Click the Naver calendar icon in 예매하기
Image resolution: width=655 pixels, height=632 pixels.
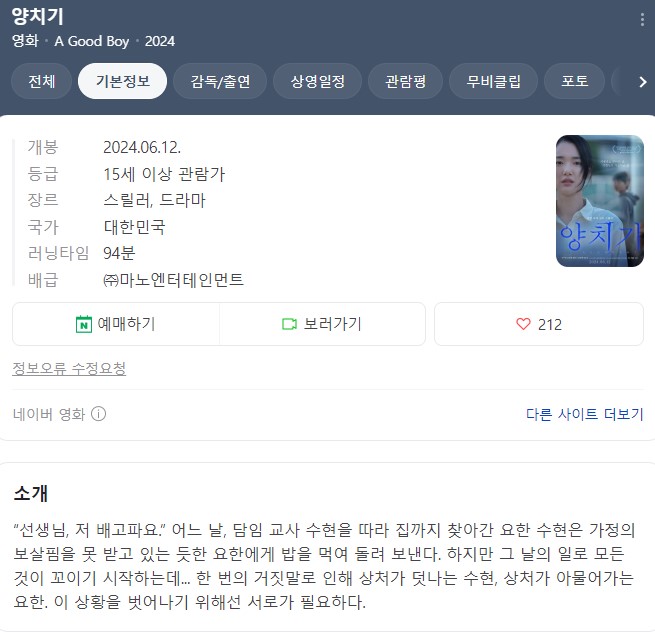click(84, 324)
